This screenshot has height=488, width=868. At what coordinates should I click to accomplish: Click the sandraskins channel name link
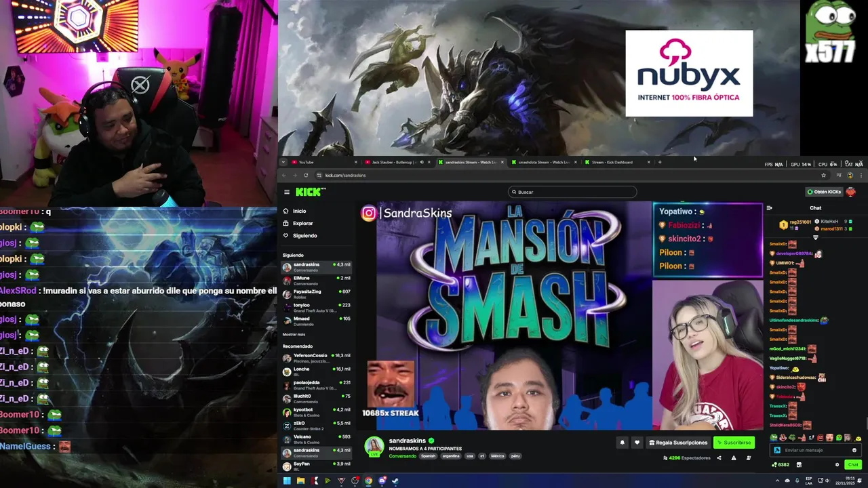[x=407, y=441]
